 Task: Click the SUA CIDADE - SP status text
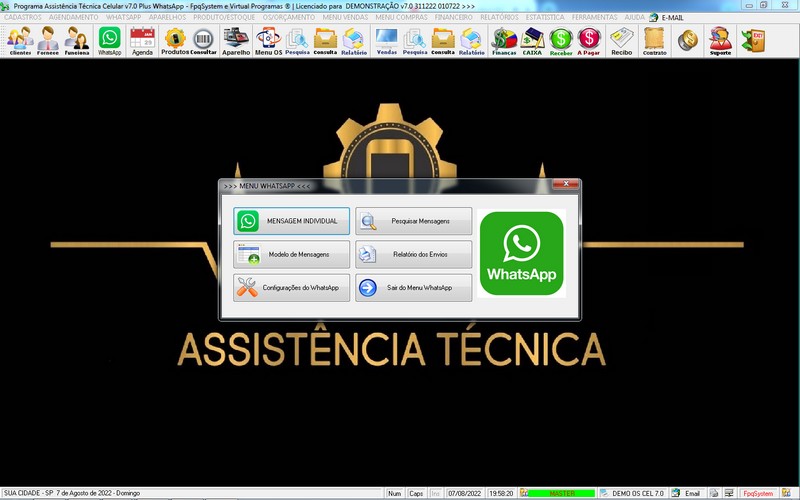[x=71, y=493]
